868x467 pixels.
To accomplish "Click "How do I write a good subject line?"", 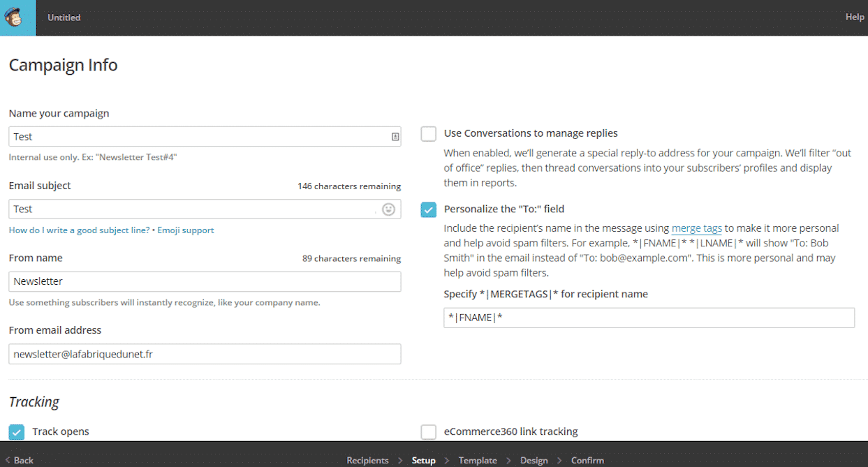I will 79,230.
